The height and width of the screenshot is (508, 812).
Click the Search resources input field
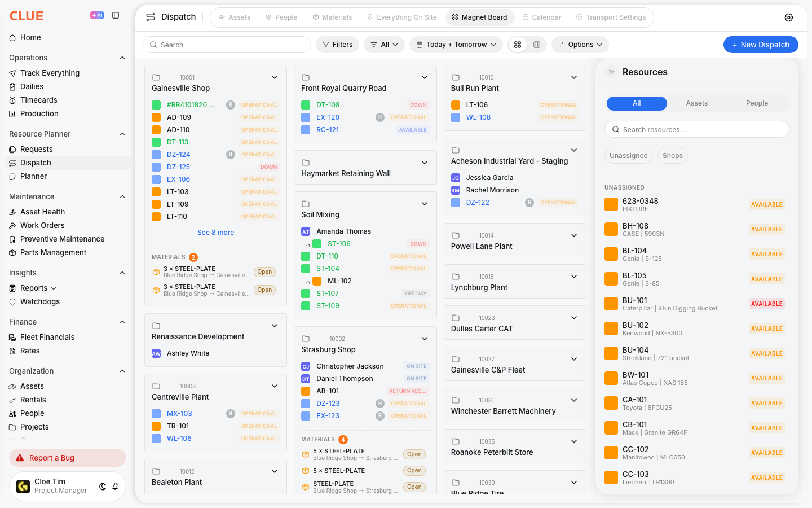coord(697,129)
